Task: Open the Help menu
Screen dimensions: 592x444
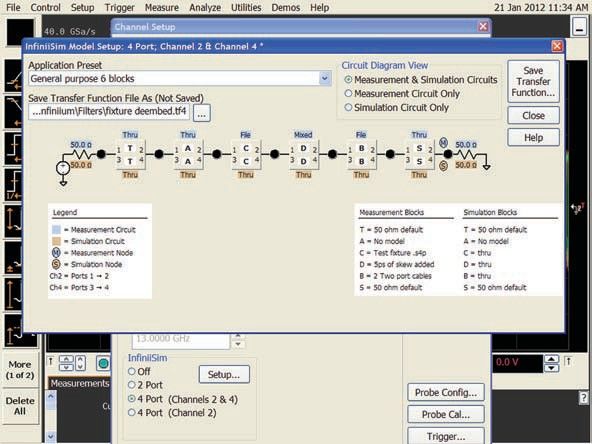Action: [x=319, y=7]
